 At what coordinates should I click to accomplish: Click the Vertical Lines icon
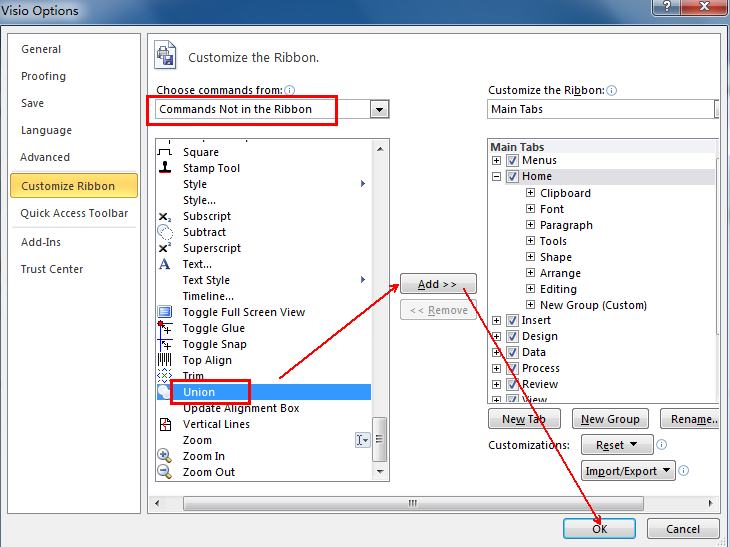pyautogui.click(x=165, y=424)
